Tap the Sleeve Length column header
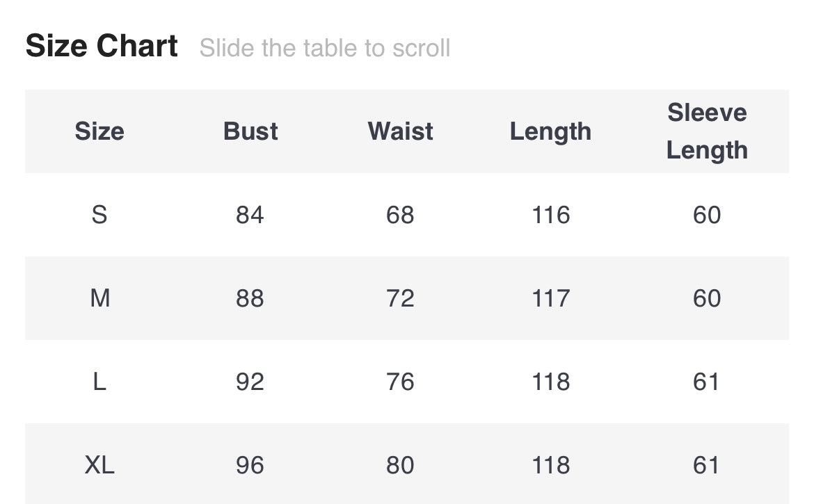The image size is (814, 504). pyautogui.click(x=707, y=131)
